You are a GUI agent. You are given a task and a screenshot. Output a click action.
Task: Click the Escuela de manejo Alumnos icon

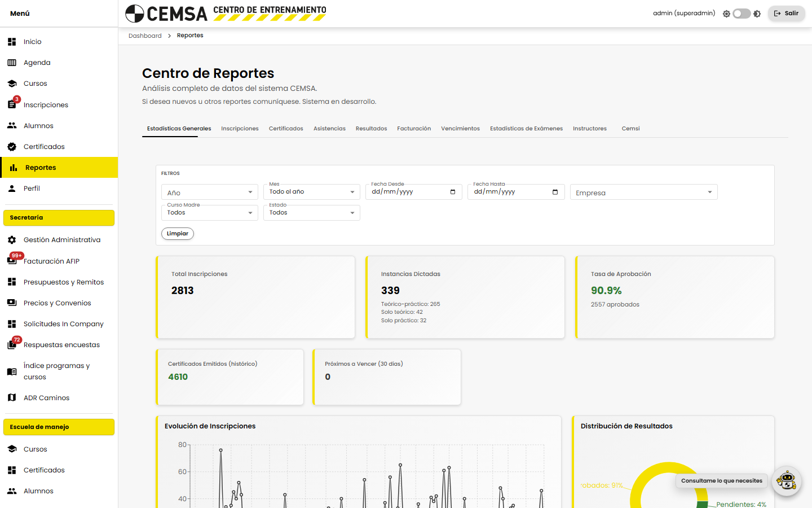coord(12,491)
